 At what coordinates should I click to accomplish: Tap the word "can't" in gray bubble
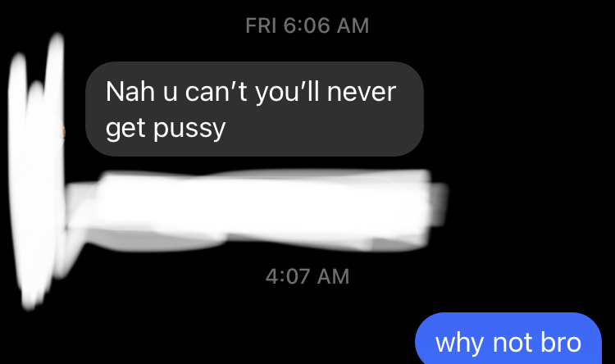tap(216, 92)
